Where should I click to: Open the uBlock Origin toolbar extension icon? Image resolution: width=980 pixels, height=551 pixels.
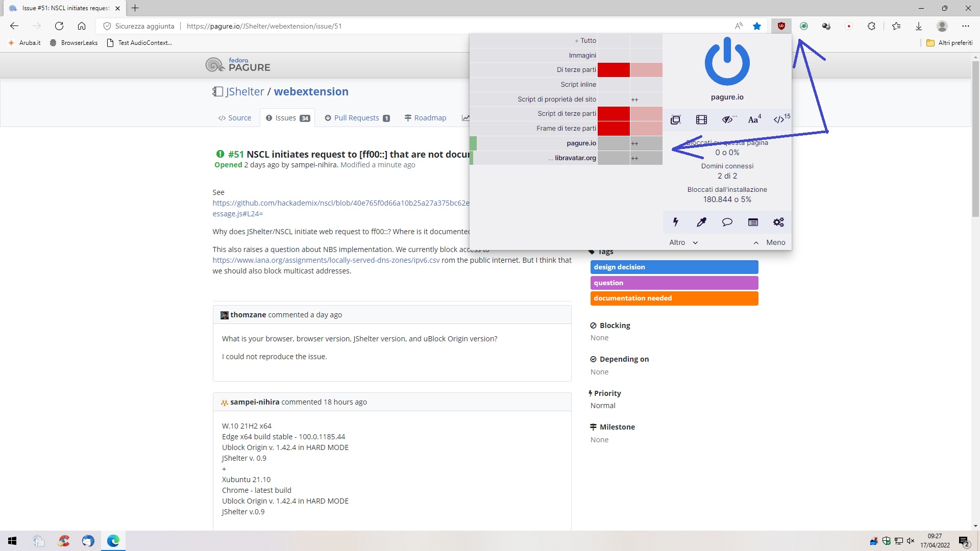(x=781, y=26)
